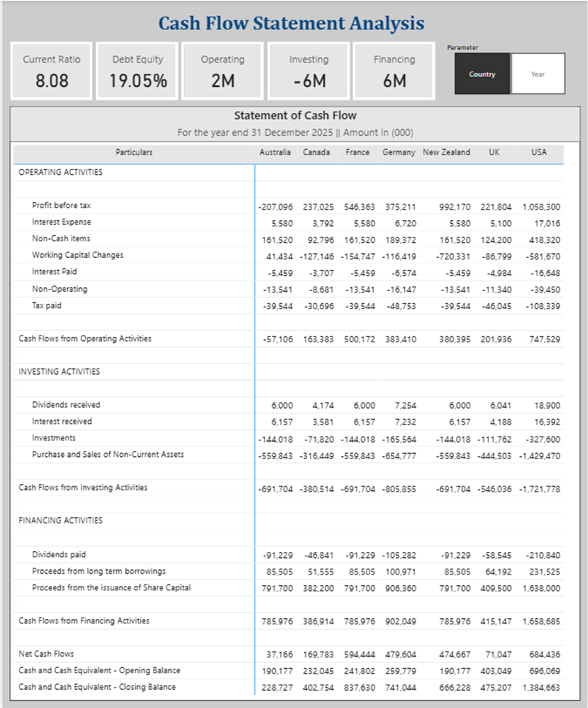Select the USA column header

tap(539, 152)
